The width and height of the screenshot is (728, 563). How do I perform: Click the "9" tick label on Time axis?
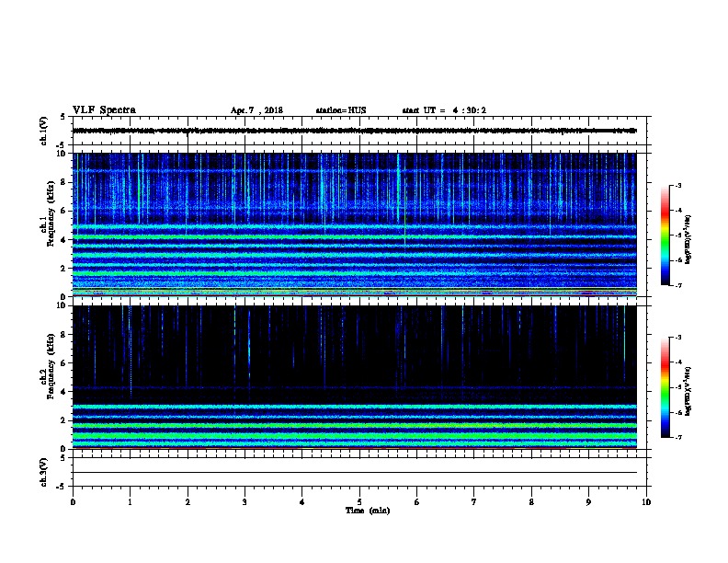point(588,502)
